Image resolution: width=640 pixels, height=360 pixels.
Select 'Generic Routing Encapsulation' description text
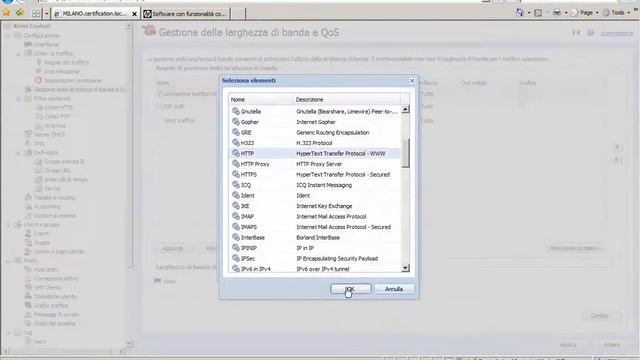coord(332,132)
